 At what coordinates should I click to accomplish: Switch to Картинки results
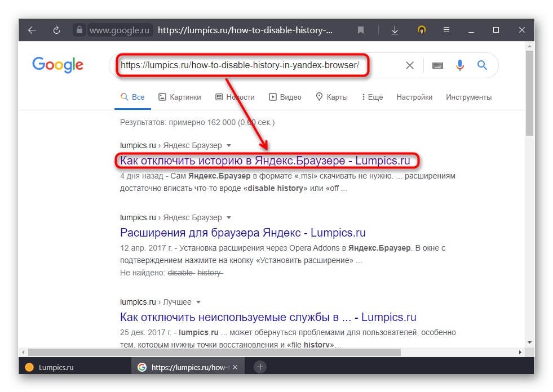[179, 97]
